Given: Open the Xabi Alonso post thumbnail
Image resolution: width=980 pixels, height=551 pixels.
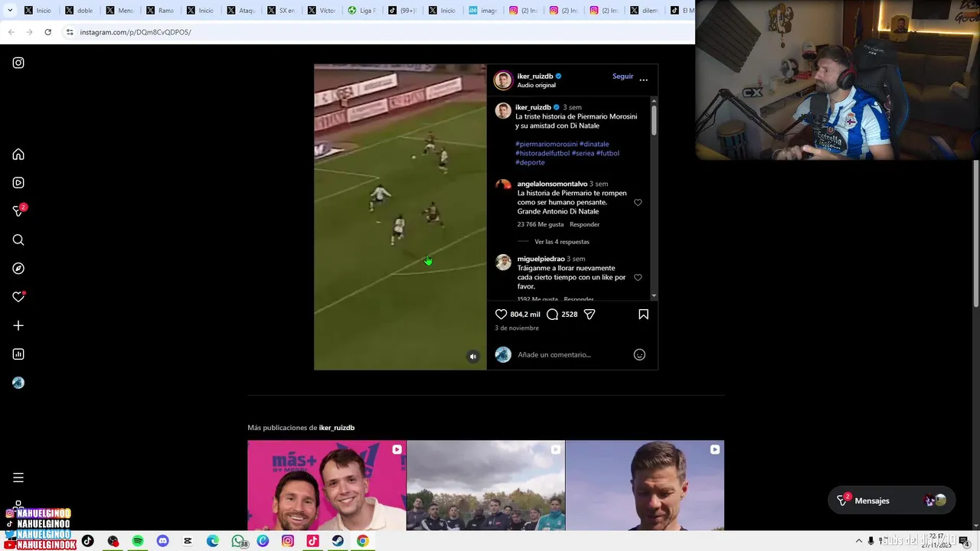Looking at the screenshot, I should click(645, 485).
